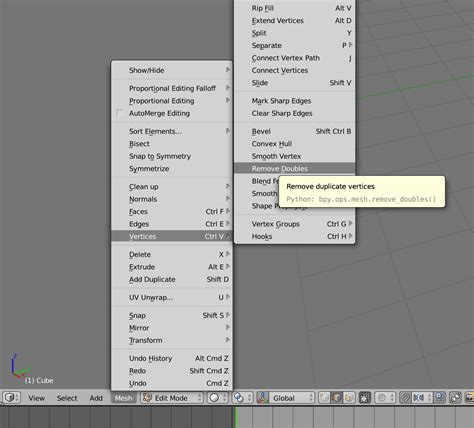Choose Redo from the Mesh menu

click(172, 371)
